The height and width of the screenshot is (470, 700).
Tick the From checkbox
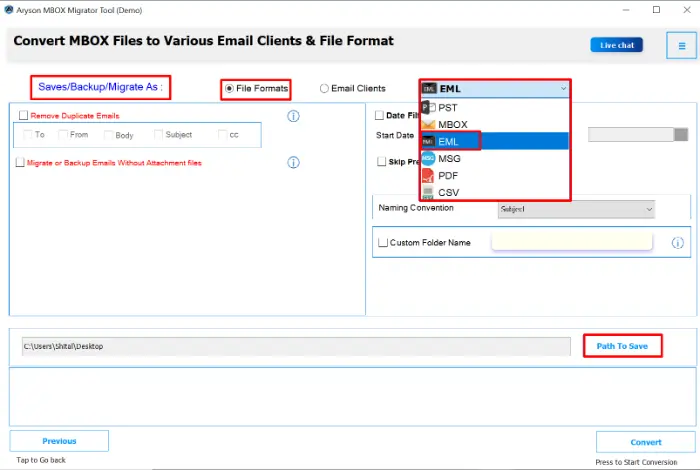coord(63,134)
